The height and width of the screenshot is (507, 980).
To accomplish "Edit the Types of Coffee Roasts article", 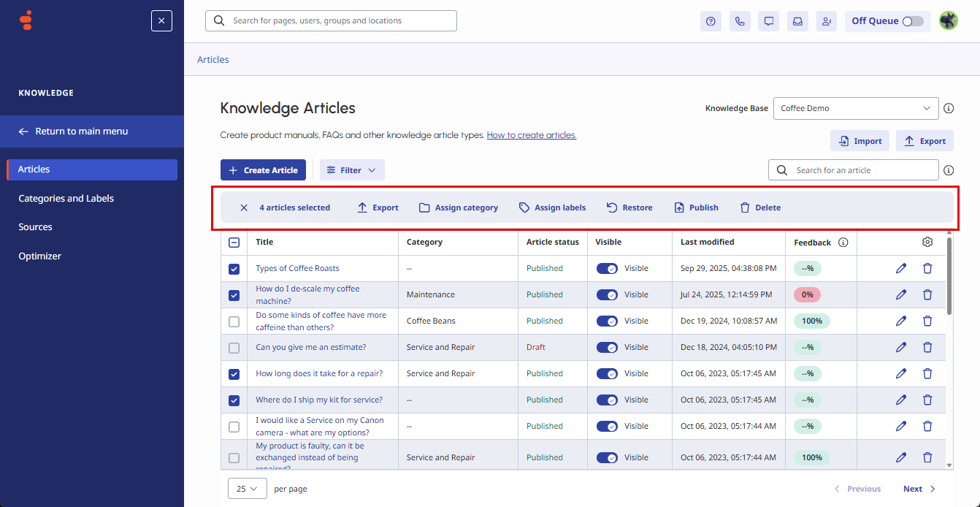I will point(901,268).
